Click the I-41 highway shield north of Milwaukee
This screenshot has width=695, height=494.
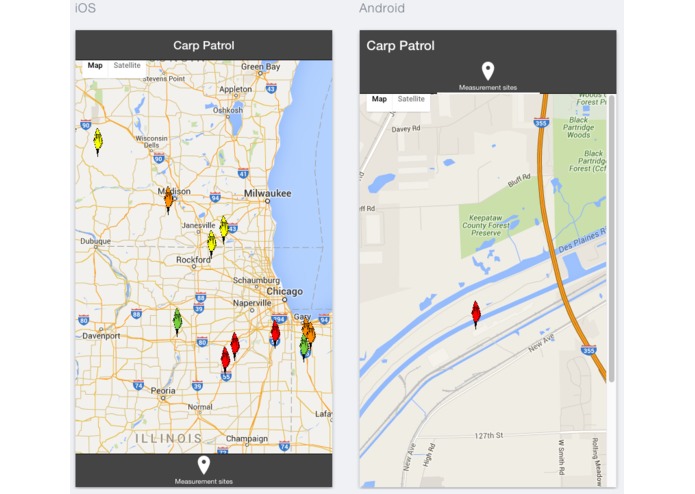click(243, 173)
